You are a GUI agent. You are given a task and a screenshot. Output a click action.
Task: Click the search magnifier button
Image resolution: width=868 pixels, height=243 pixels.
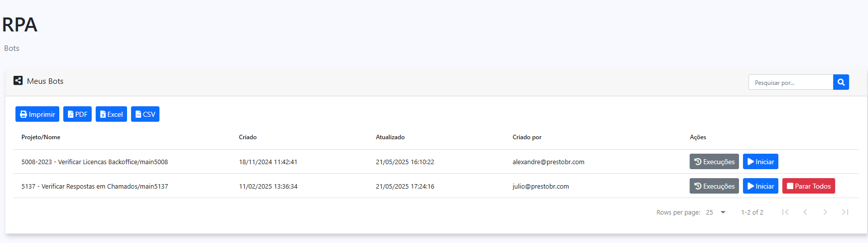(x=841, y=82)
